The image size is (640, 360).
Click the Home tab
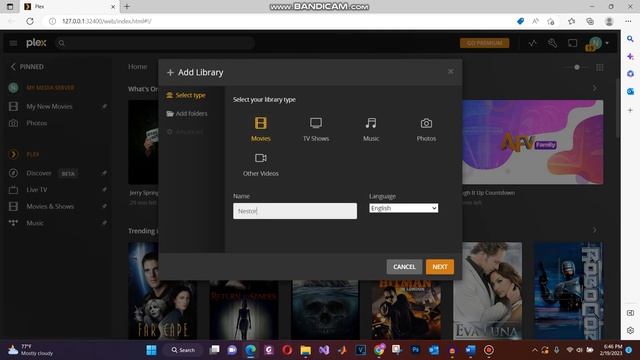(x=137, y=67)
